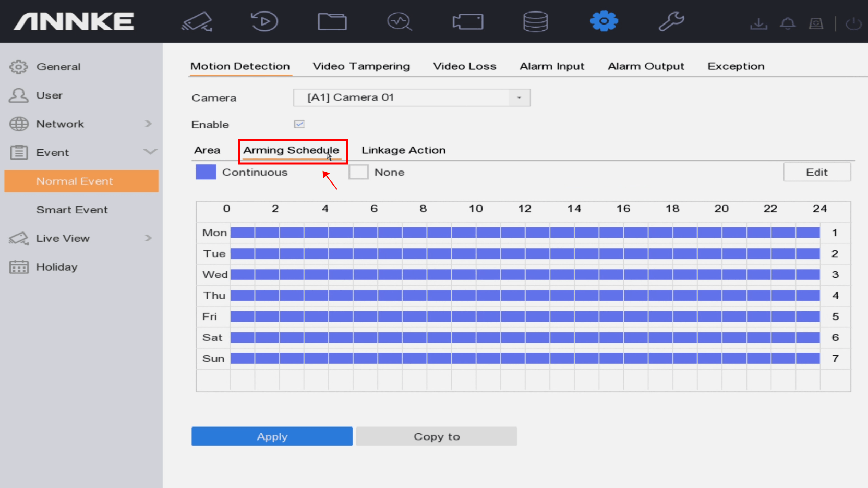The height and width of the screenshot is (488, 868).
Task: Collapse the Event sidebar section
Action: click(x=81, y=152)
